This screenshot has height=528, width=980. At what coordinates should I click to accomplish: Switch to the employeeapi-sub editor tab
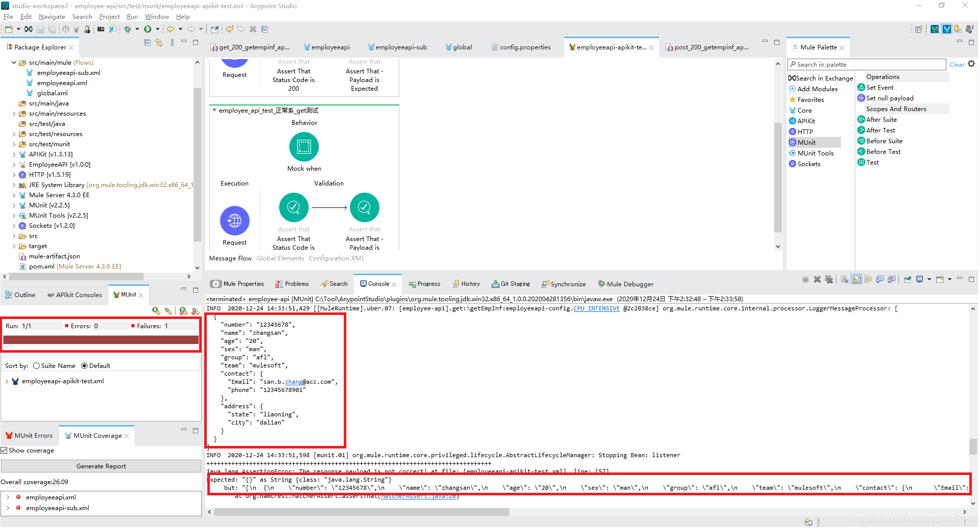[x=397, y=47]
